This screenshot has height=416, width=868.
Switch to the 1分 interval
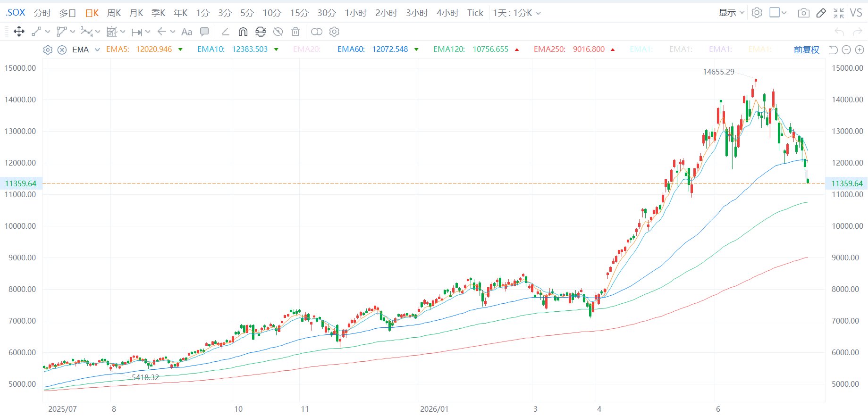[x=202, y=13]
